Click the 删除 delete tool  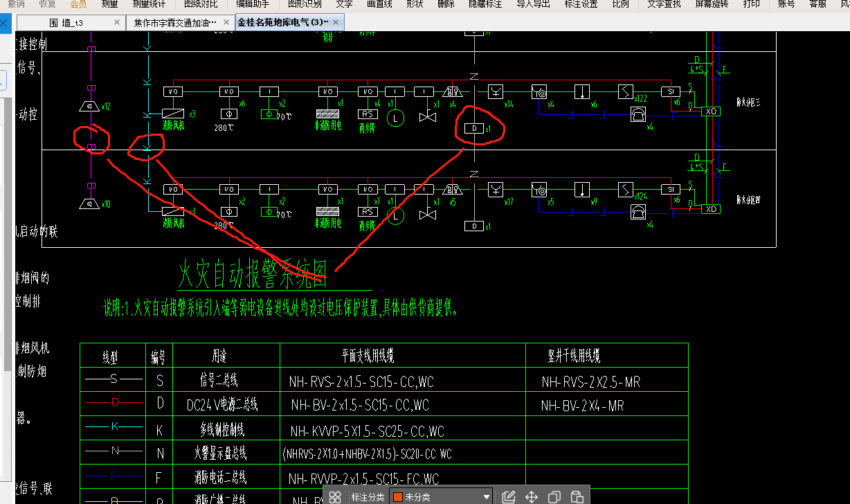click(446, 4)
